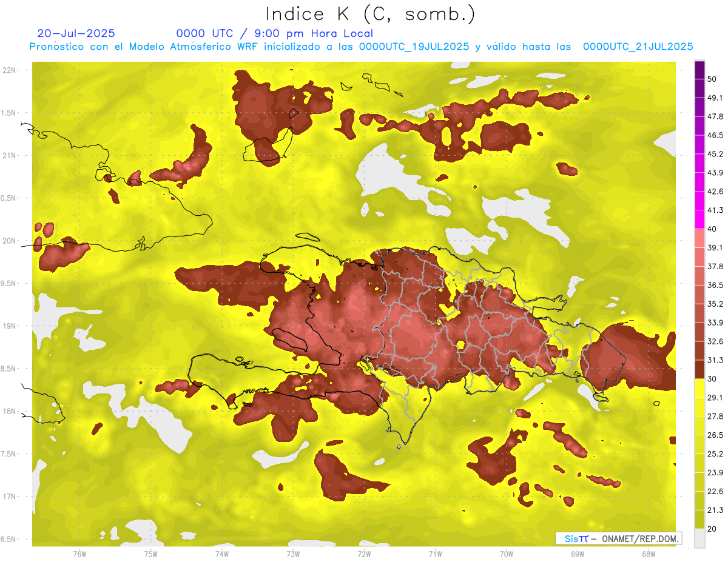Click the longitude axis label "75W"
The height and width of the screenshot is (562, 728).
coord(150,554)
